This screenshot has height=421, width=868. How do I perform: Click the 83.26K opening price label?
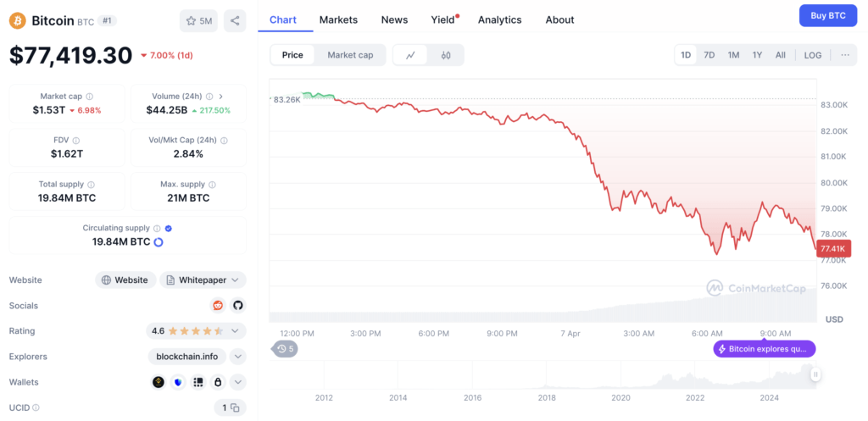[287, 100]
